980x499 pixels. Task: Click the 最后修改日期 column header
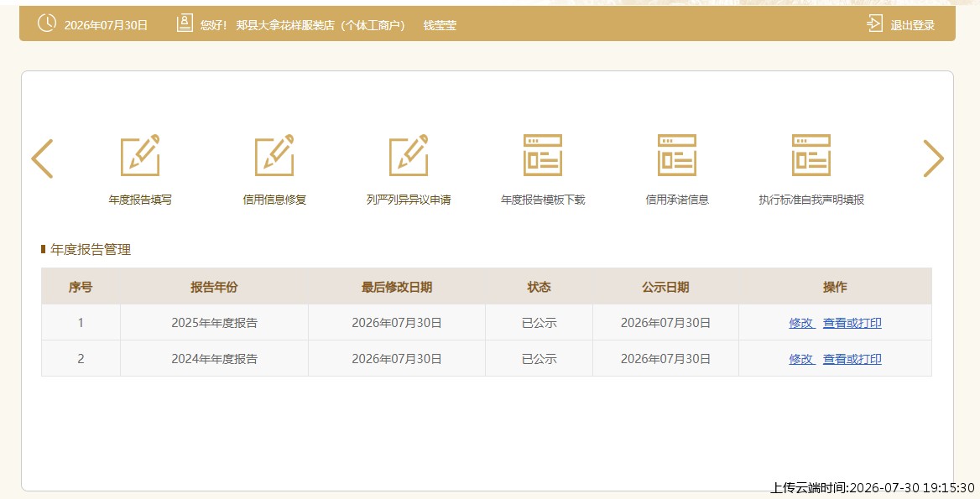coord(397,288)
